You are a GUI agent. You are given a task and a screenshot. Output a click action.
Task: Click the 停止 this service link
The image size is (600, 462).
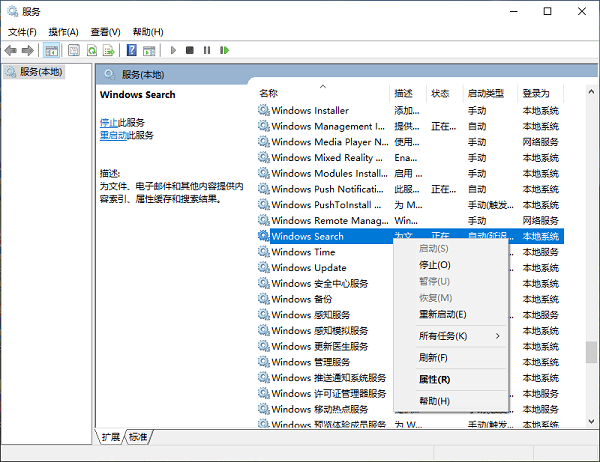click(x=109, y=122)
